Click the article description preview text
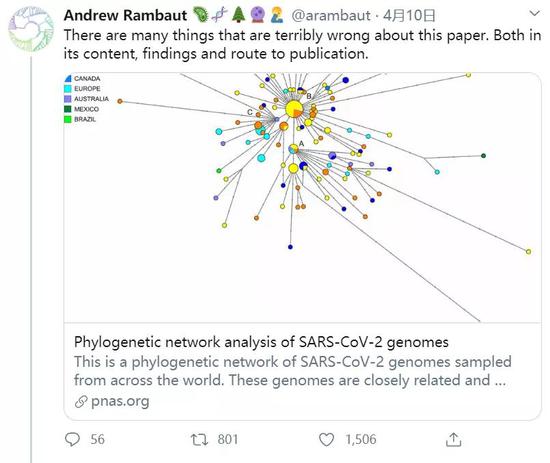Viewport: 550px width, 463px height. coord(293,371)
